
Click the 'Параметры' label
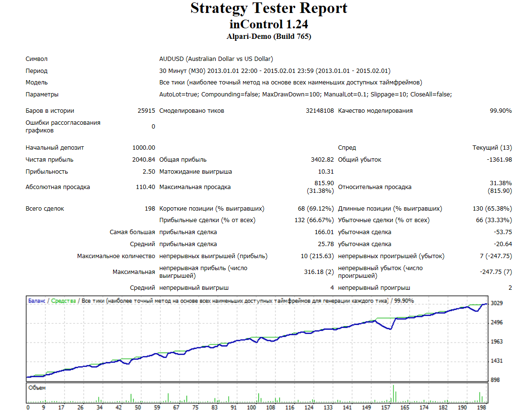coord(42,95)
